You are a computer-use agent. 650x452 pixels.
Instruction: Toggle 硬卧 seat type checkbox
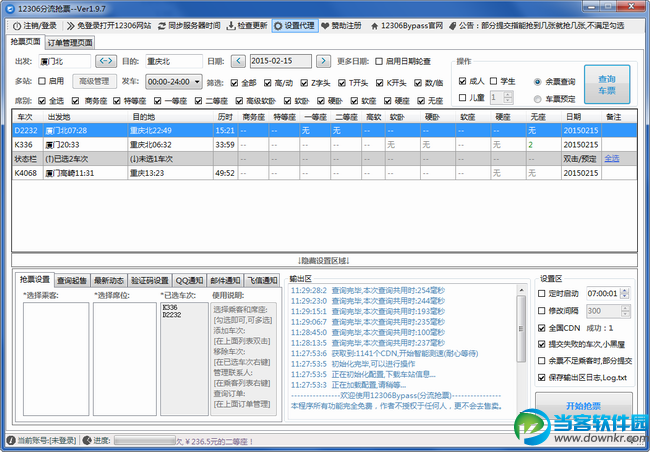click(321, 100)
